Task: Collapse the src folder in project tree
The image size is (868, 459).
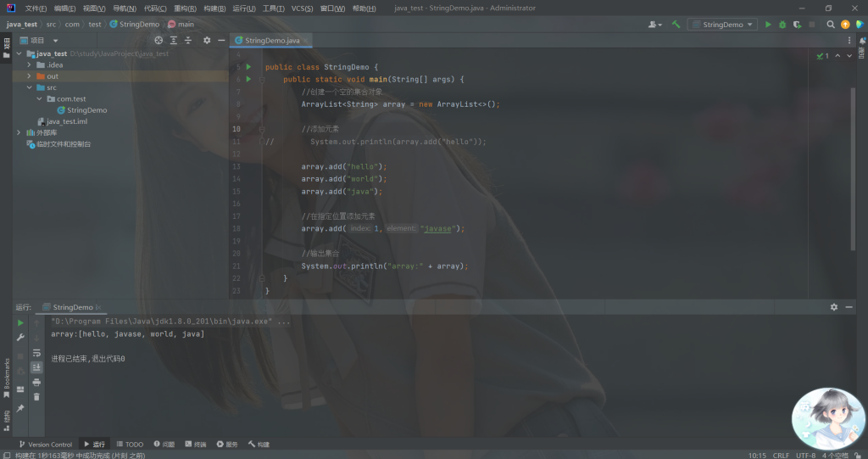Action: 30,87
